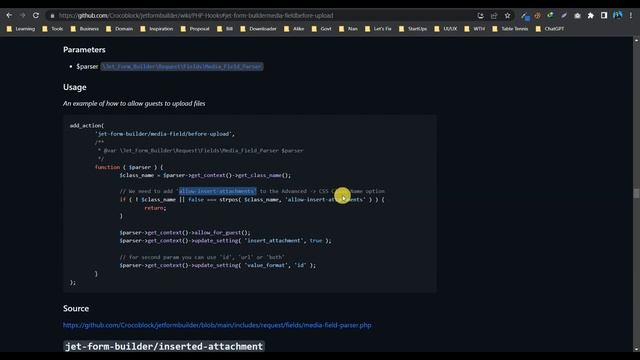Bookmark this page with the star

click(507, 16)
